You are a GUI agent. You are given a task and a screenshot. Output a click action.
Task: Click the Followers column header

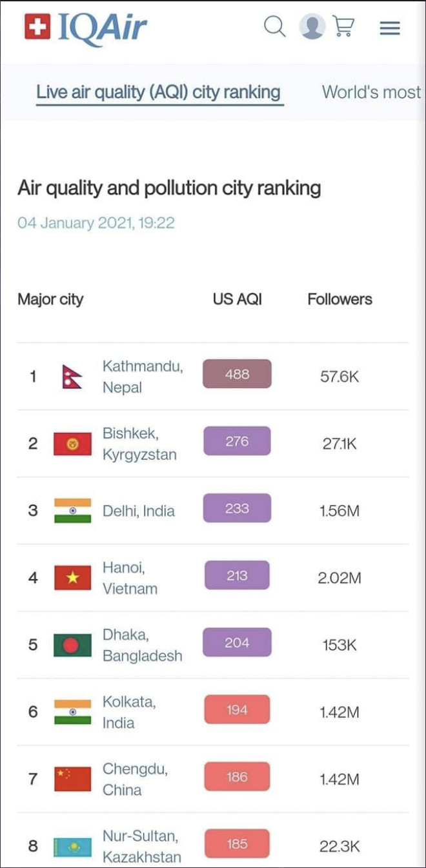339,299
